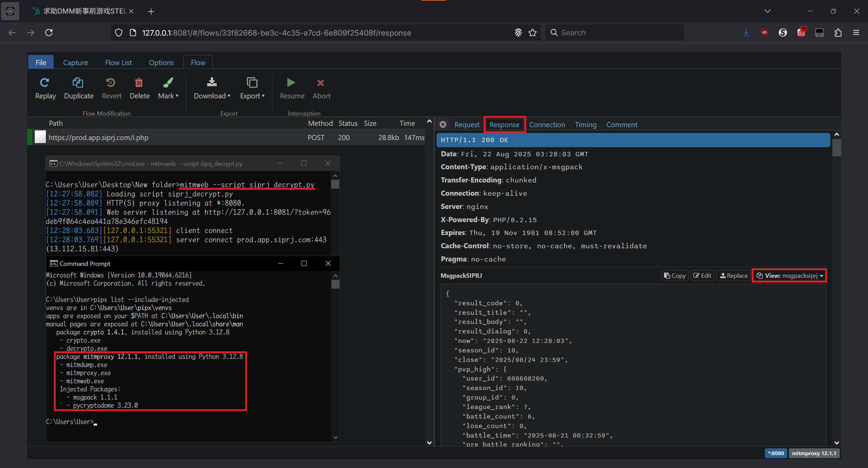This screenshot has height=468, width=868.
Task: Click the Abort flow X icon
Action: [321, 83]
